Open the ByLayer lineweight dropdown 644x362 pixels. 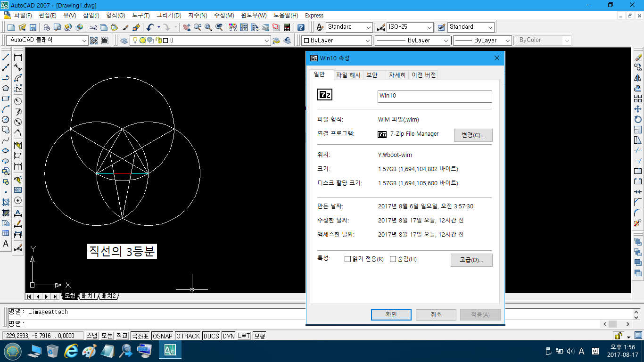(x=507, y=41)
